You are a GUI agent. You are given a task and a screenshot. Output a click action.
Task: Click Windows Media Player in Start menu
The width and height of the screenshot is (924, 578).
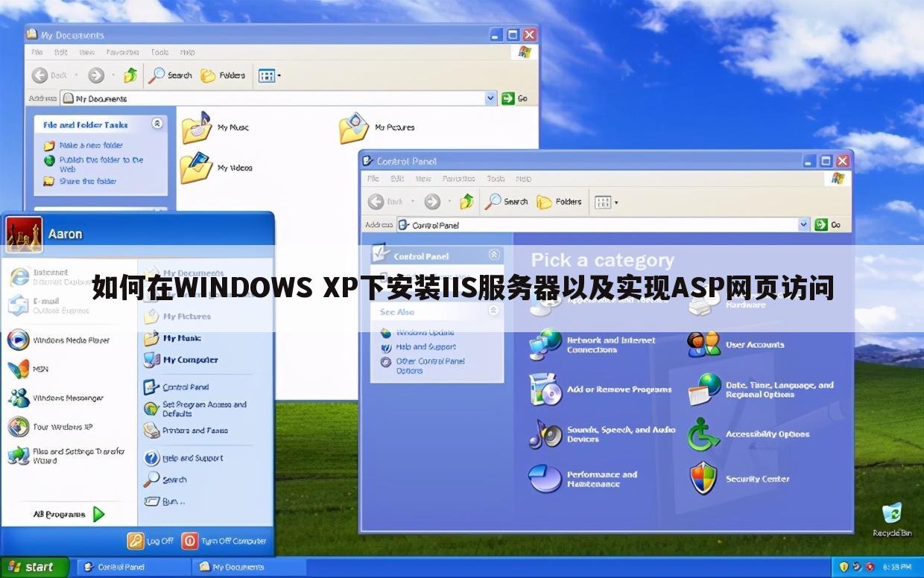(x=60, y=340)
